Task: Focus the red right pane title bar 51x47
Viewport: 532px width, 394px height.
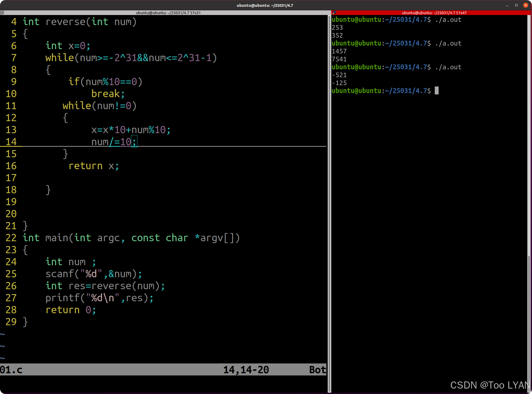Action: [434, 13]
